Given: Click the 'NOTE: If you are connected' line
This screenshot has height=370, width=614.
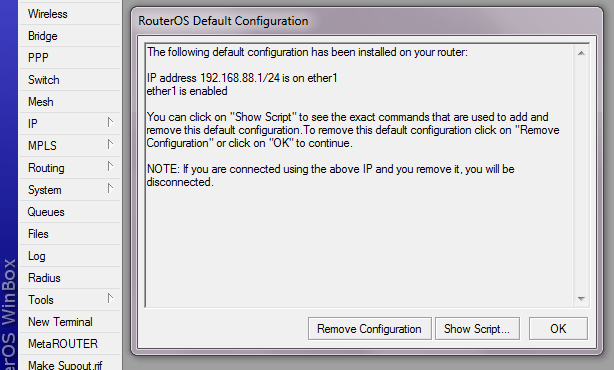Looking at the screenshot, I should (330, 169).
